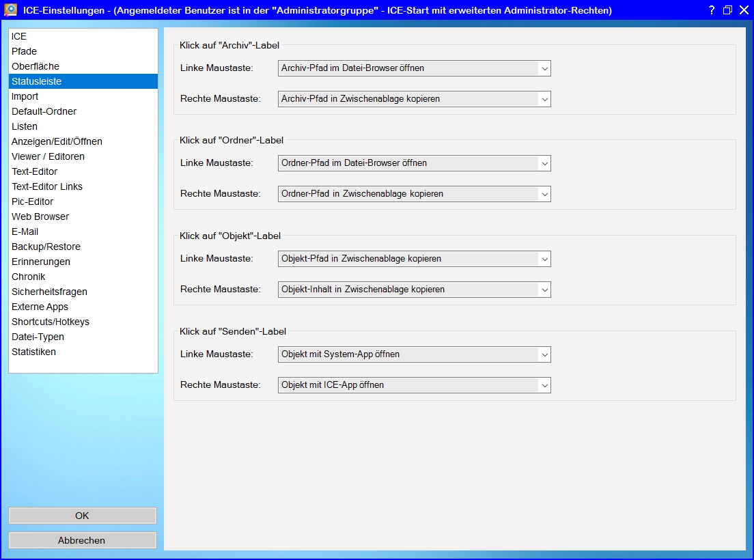Select Default-Ordner settings category
754x560 pixels.
pos(83,111)
